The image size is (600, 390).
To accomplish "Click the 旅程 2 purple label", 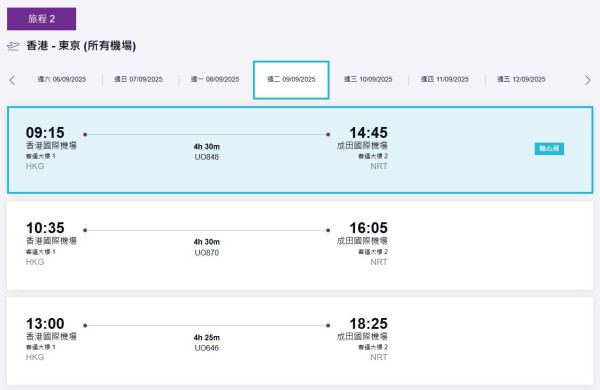I will [x=41, y=19].
